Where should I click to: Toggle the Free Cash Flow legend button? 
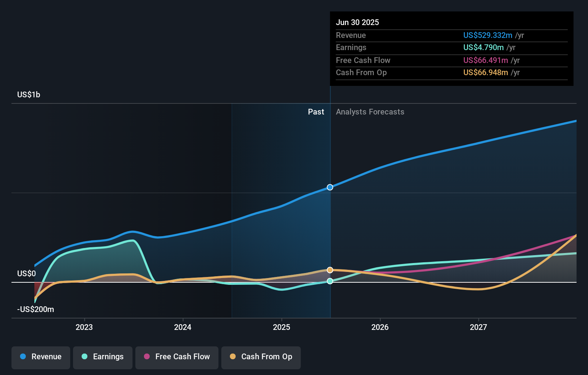tap(177, 357)
